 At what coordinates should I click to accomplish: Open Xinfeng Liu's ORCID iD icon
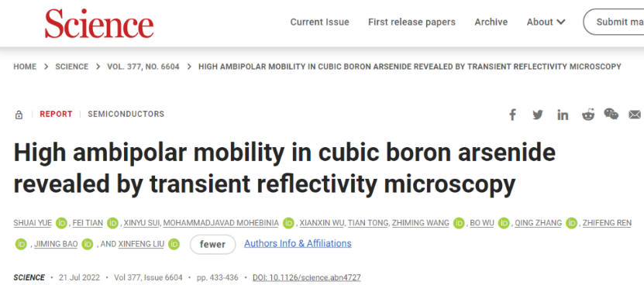tap(174, 244)
